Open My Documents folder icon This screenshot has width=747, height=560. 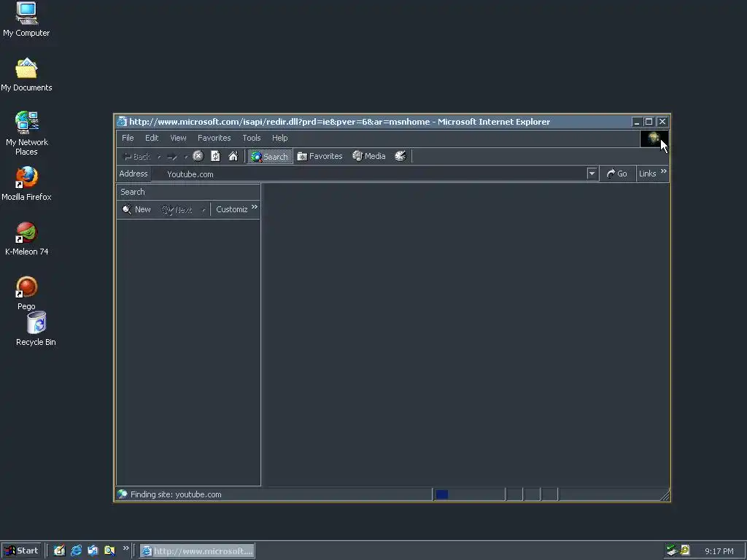(x=26, y=74)
